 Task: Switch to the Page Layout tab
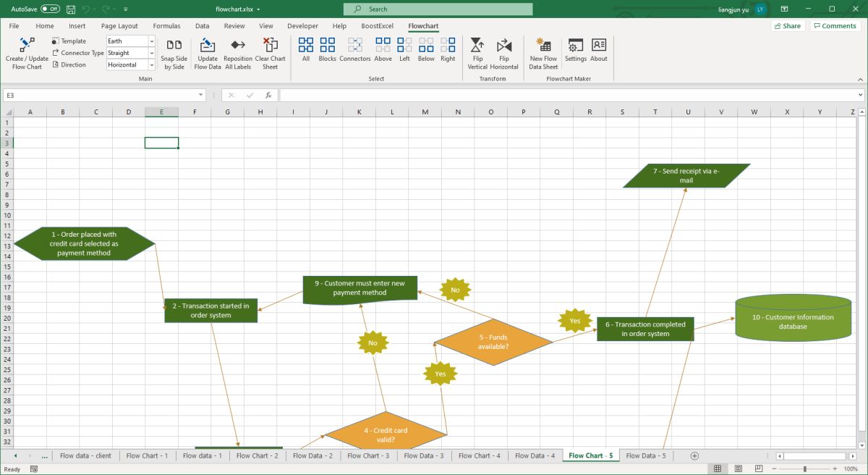(x=119, y=26)
